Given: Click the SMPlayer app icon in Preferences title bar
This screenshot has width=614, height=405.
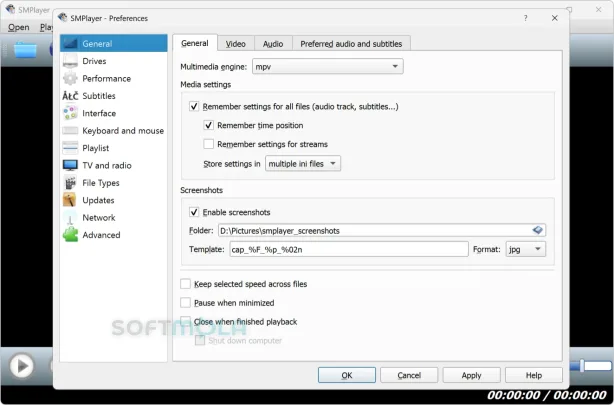Looking at the screenshot, I should (x=63, y=18).
